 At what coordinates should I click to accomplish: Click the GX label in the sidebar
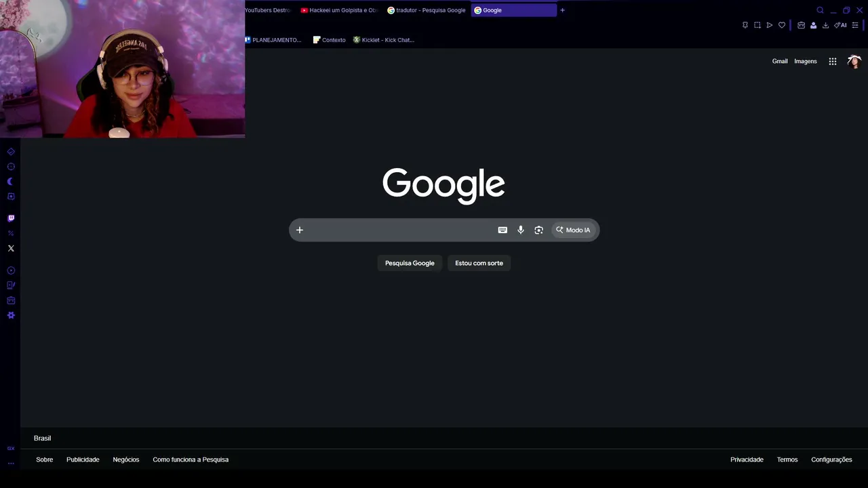(x=11, y=449)
